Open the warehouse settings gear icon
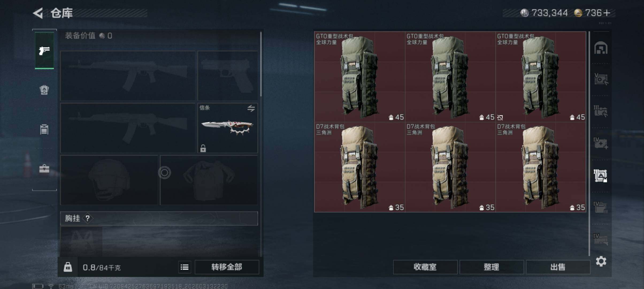Image resolution: width=644 pixels, height=289 pixels. click(x=601, y=261)
